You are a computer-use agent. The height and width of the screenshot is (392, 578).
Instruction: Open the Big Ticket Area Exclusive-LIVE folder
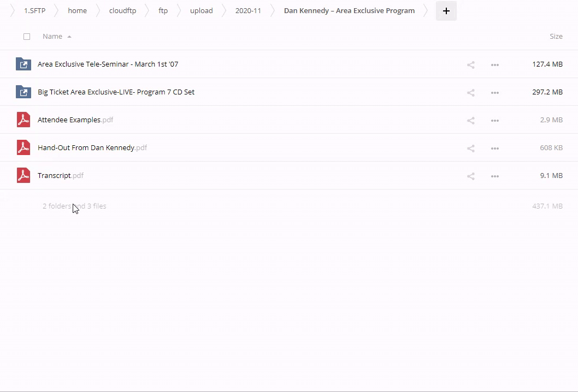[x=116, y=92]
